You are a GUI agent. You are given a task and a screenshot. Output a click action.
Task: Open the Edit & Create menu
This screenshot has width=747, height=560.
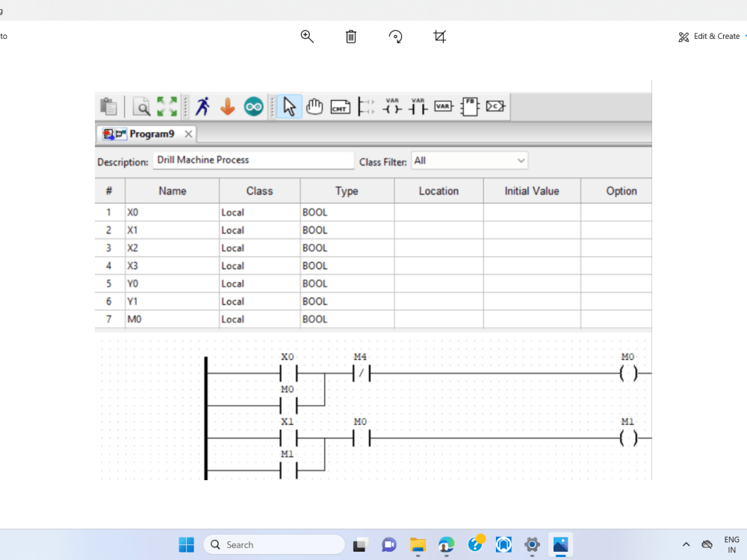710,36
